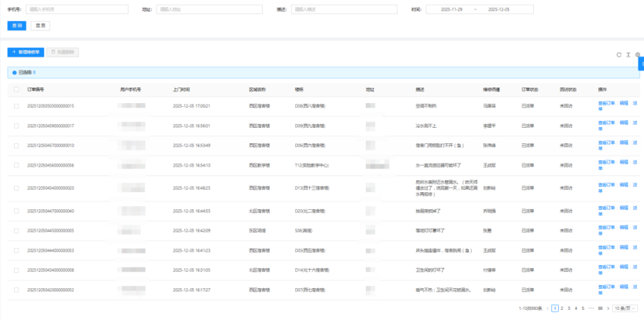This screenshot has width=644, height=320.
Task: Expand the 10条/页 page size dropdown
Action: 623,308
